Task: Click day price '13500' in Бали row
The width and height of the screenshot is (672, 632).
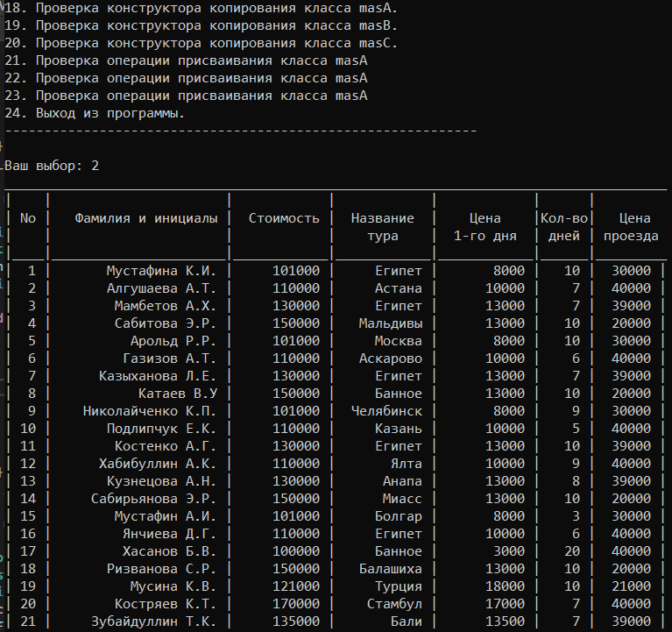Action: [x=506, y=622]
